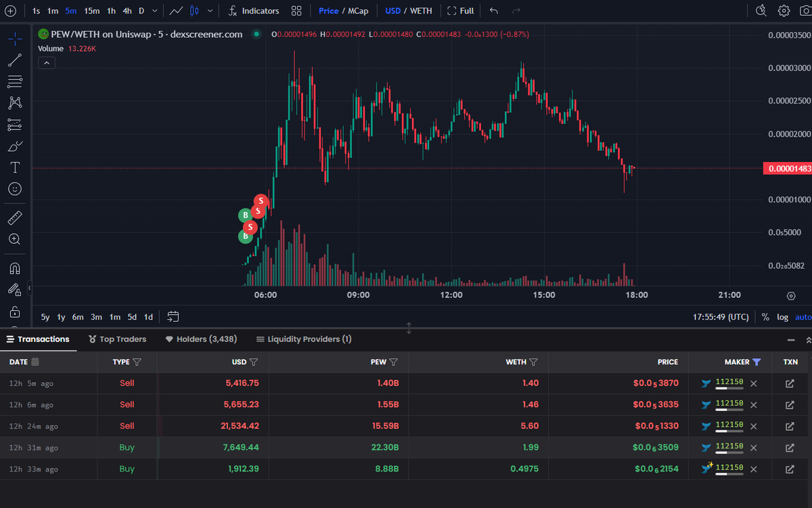This screenshot has height=508, width=812.
Task: Set the chart range to 5y
Action: 45,316
